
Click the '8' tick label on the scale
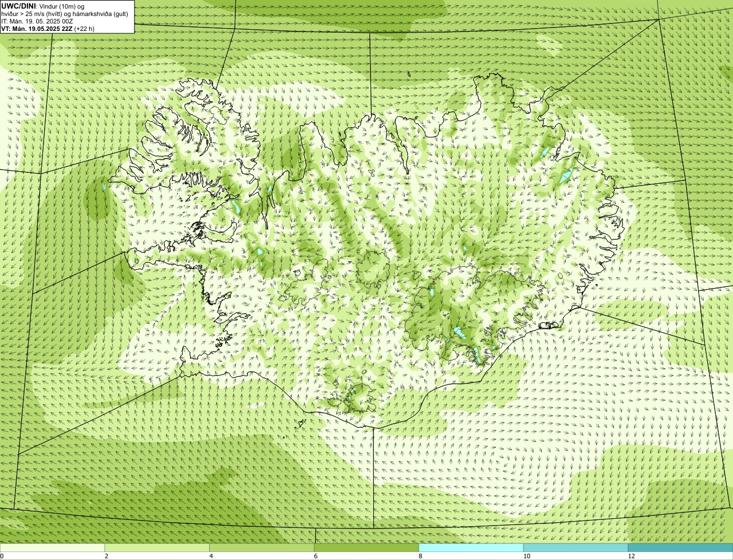pos(420,556)
